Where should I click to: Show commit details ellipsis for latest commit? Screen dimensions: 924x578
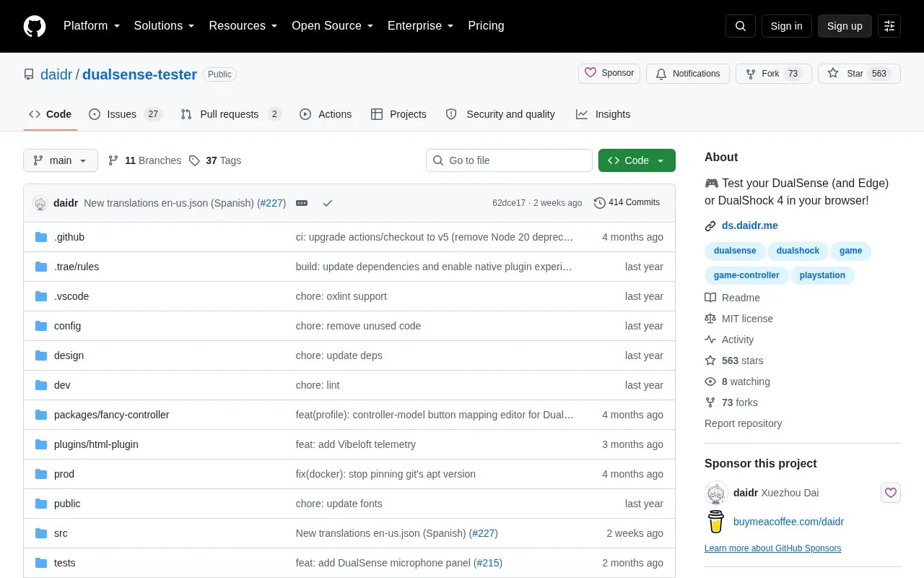point(302,203)
